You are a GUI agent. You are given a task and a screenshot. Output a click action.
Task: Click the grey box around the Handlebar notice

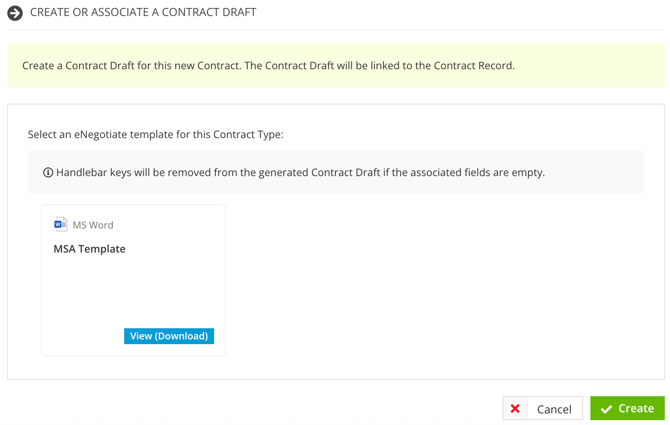tap(336, 172)
